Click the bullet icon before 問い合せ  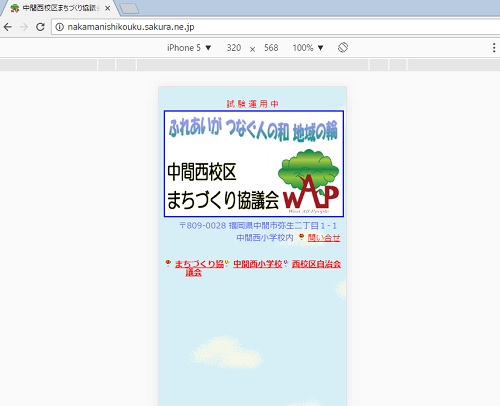coord(301,236)
